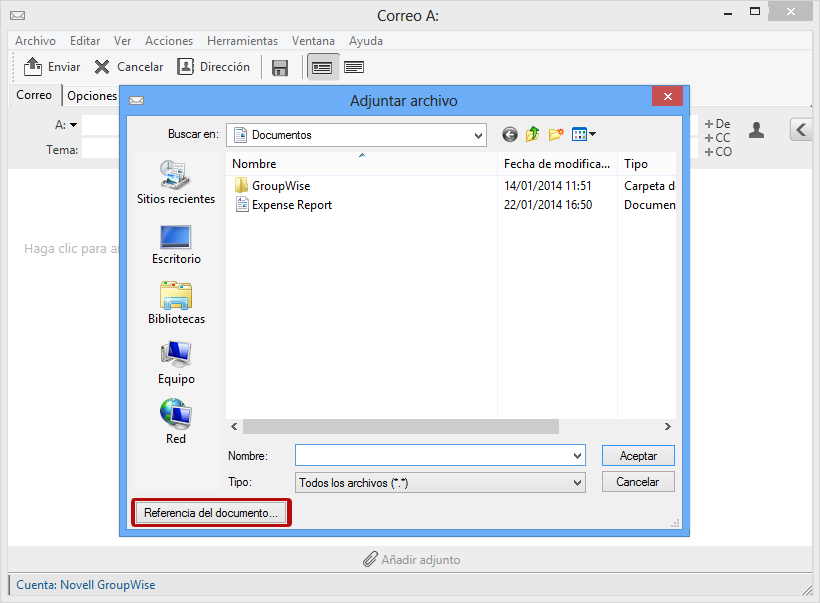Create new folder icon in dialog
The image size is (820, 603).
(556, 134)
